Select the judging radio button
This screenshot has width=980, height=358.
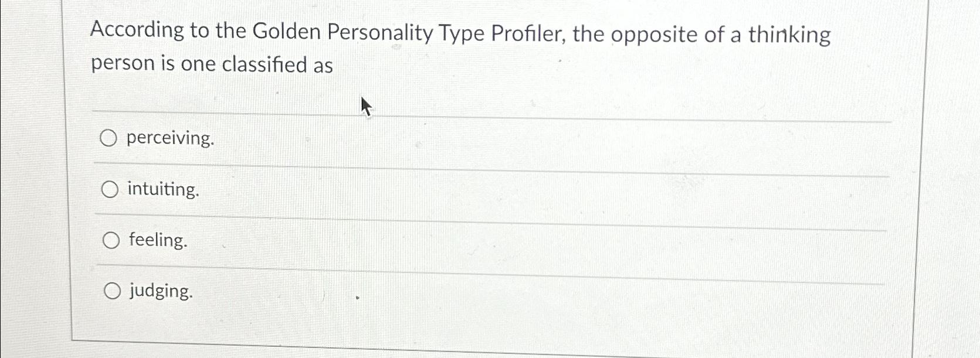click(x=112, y=291)
